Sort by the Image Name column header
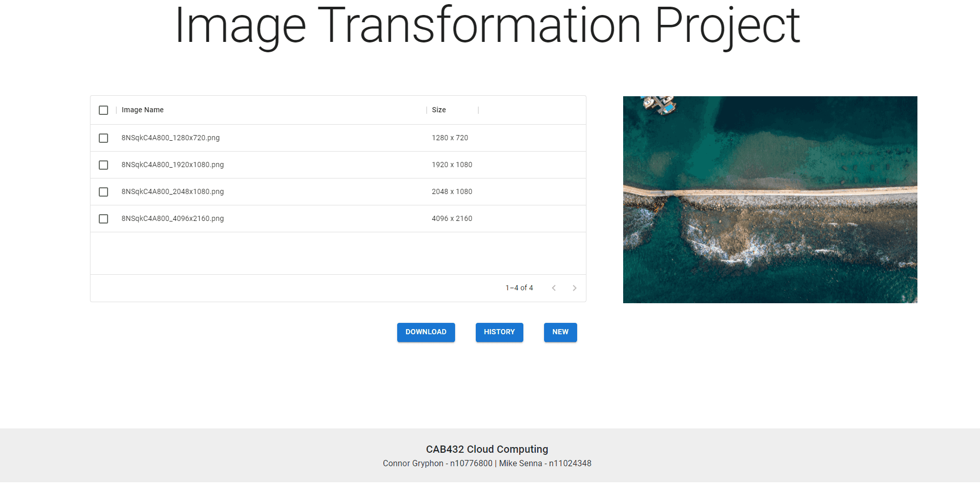The height and width of the screenshot is (490, 980). click(143, 110)
